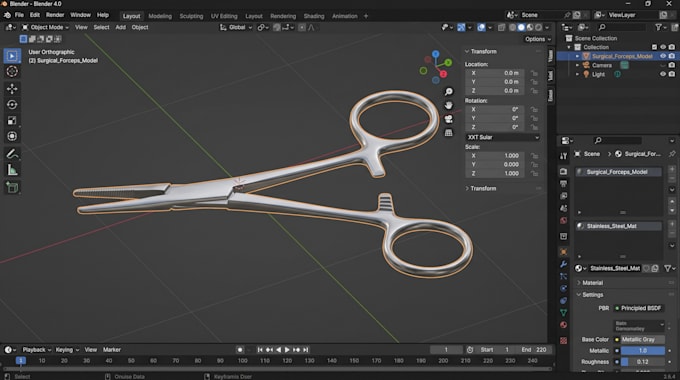Click the X axis on navigation gizmo
Image resolution: width=680 pixels, height=380 pixels.
point(443,74)
